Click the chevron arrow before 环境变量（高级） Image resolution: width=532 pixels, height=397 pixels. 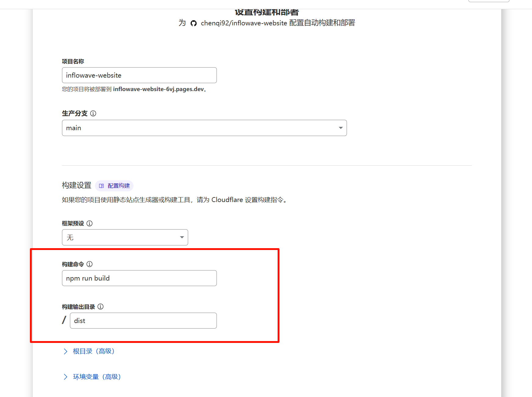pyautogui.click(x=65, y=377)
